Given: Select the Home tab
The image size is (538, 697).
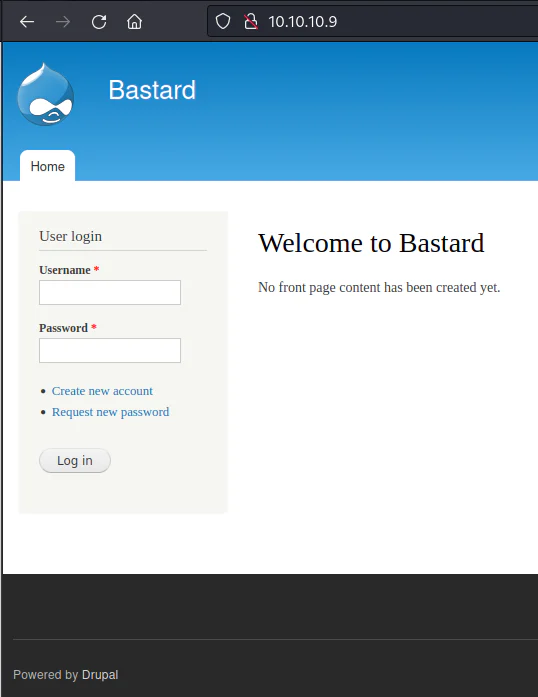Looking at the screenshot, I should pyautogui.click(x=48, y=166).
